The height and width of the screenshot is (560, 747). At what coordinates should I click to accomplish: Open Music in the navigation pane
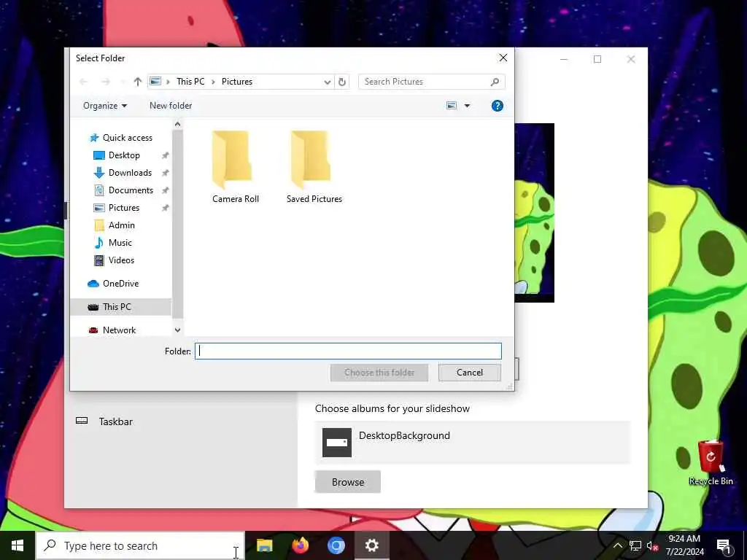click(x=120, y=243)
